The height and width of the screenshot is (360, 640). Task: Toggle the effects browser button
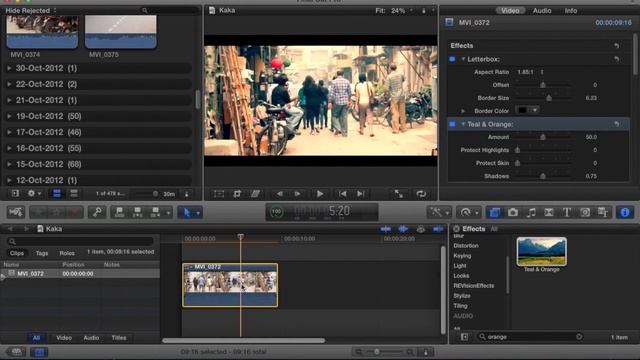point(494,212)
